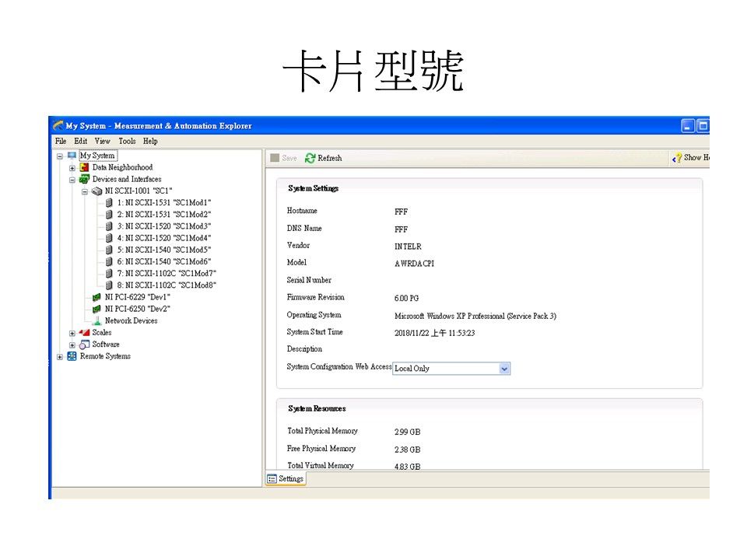Image resolution: width=747 pixels, height=560 pixels.
Task: Collapse the Devices and Interfaces node
Action: (72, 180)
